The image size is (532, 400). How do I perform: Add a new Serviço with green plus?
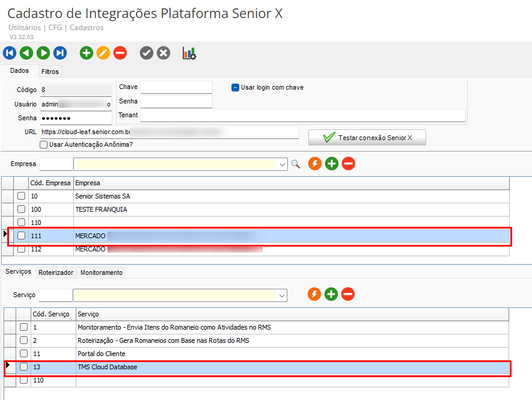[331, 294]
